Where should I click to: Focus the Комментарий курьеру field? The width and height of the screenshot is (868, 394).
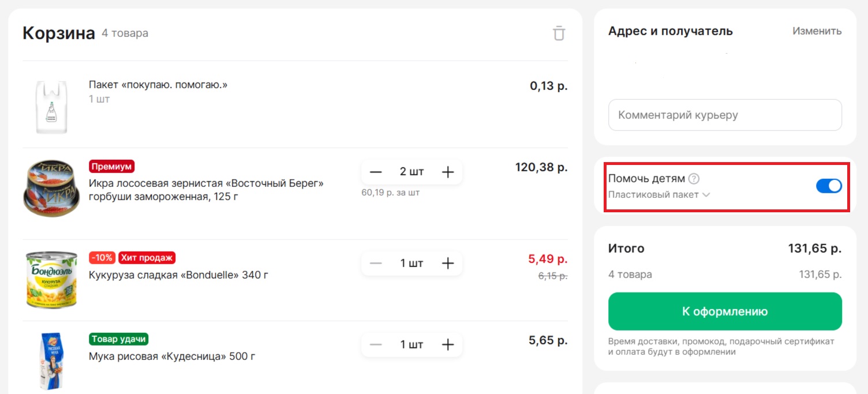[x=724, y=115]
